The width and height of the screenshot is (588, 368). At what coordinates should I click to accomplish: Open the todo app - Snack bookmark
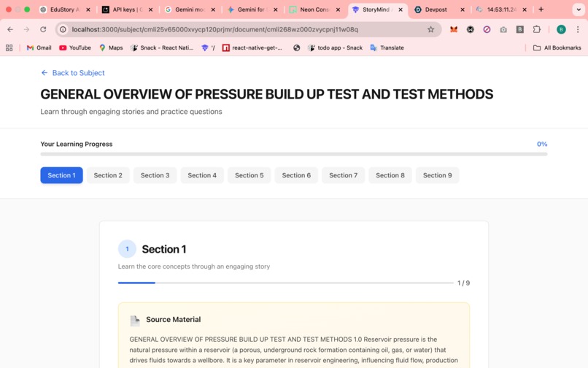coord(335,47)
